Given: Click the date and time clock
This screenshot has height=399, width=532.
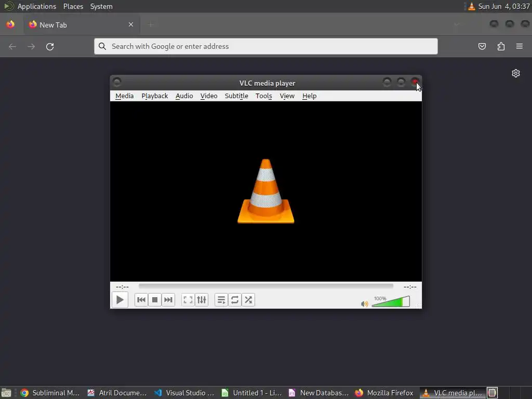Looking at the screenshot, I should 504,6.
